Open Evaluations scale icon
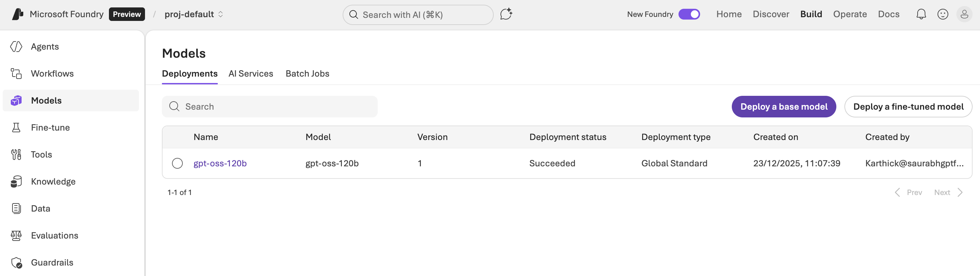This screenshot has width=980, height=276. [16, 236]
